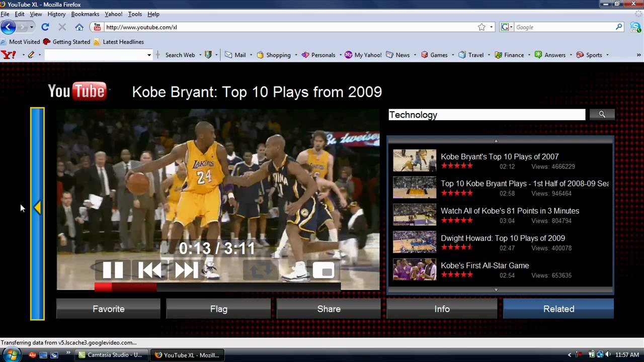Click the Google search magnifier icon
Screen dimensions: 644x362
click(x=619, y=27)
